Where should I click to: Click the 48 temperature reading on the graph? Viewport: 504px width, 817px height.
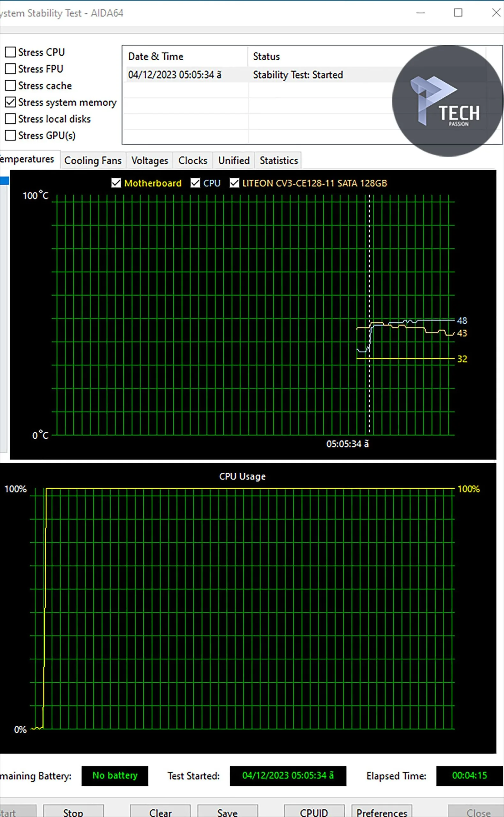(462, 320)
